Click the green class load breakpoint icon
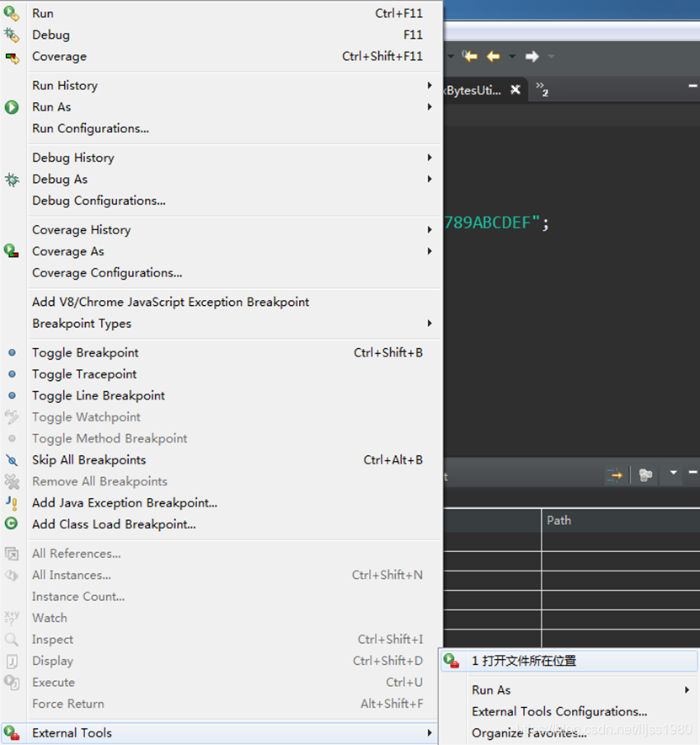 [x=12, y=523]
